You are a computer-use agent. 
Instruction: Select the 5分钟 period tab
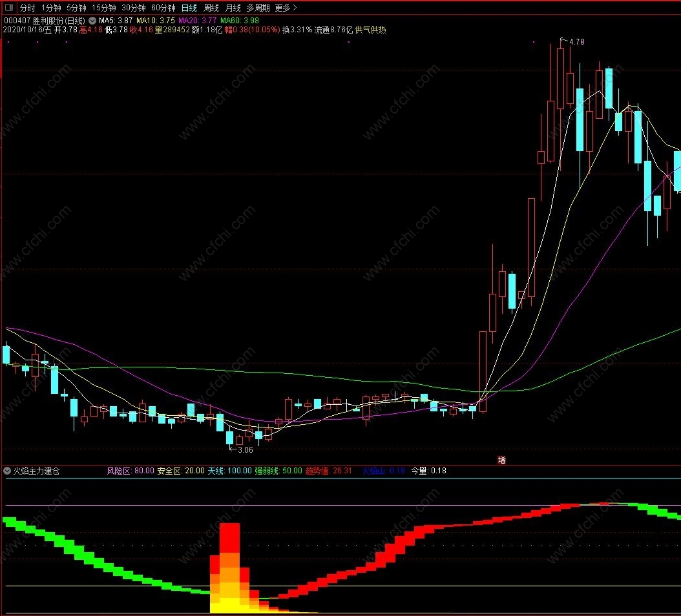coord(76,8)
